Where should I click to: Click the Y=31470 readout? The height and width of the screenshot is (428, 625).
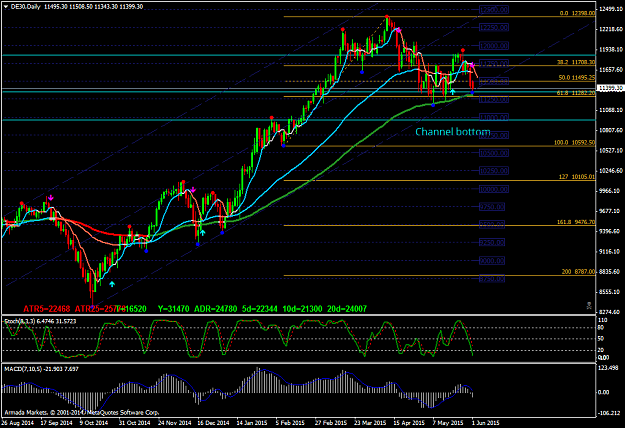(173, 309)
